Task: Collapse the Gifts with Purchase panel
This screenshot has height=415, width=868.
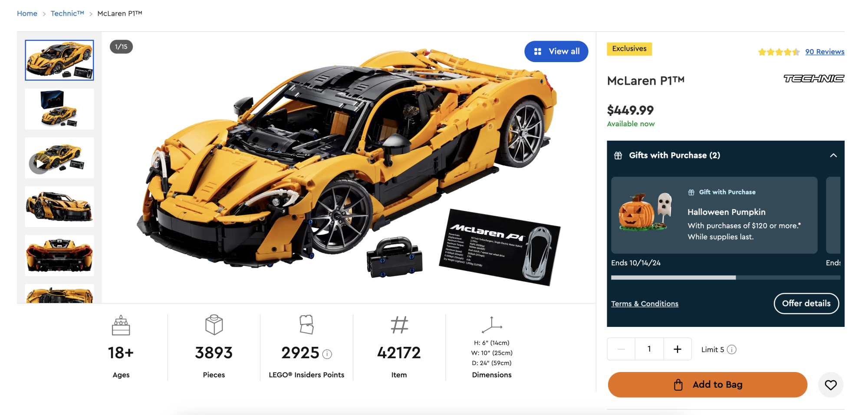Action: coord(833,155)
